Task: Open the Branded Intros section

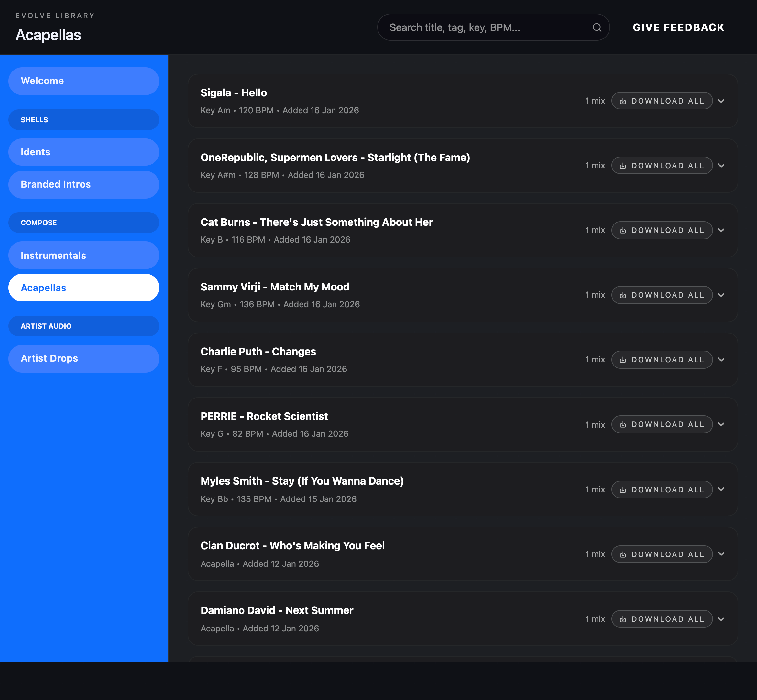Action: point(83,184)
